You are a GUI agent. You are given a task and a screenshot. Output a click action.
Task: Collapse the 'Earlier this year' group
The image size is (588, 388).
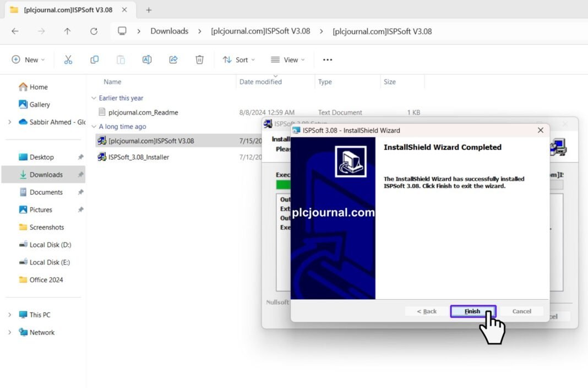(94, 98)
